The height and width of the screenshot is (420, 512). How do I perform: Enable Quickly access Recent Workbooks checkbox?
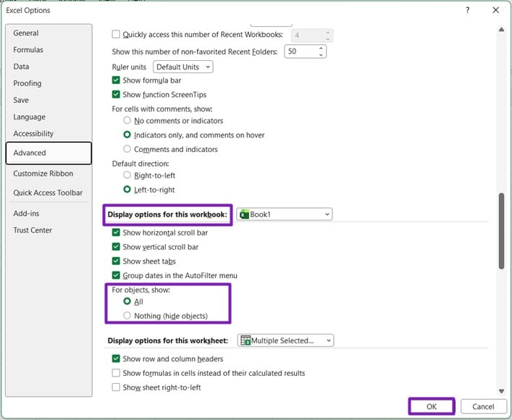point(116,34)
